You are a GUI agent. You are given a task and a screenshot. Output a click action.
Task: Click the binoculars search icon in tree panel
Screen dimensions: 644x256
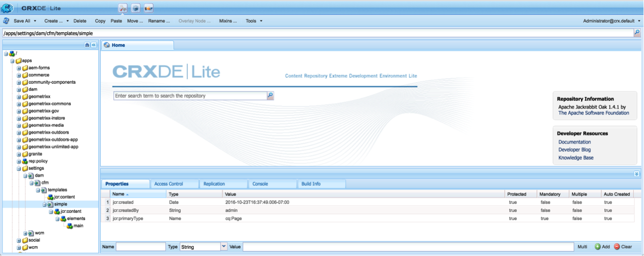(x=87, y=45)
